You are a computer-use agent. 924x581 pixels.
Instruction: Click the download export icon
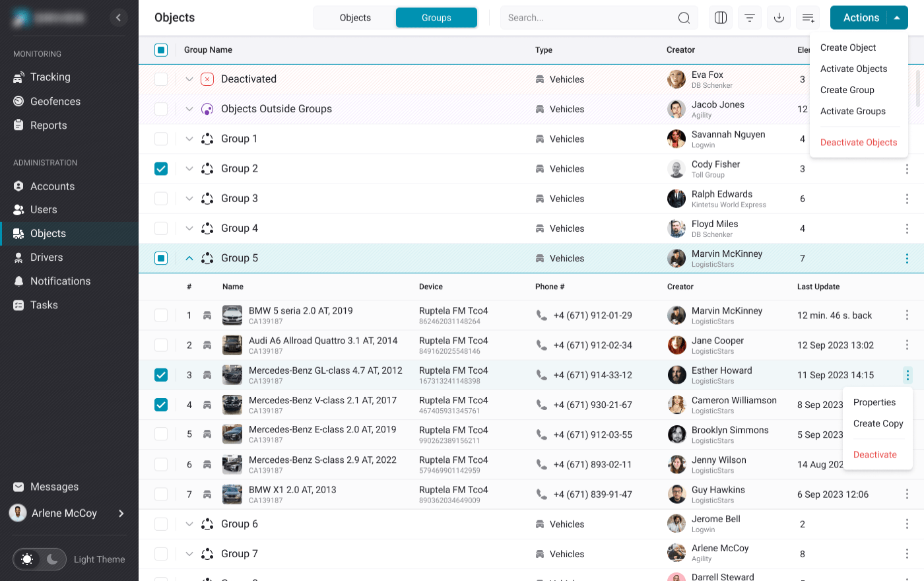(779, 18)
